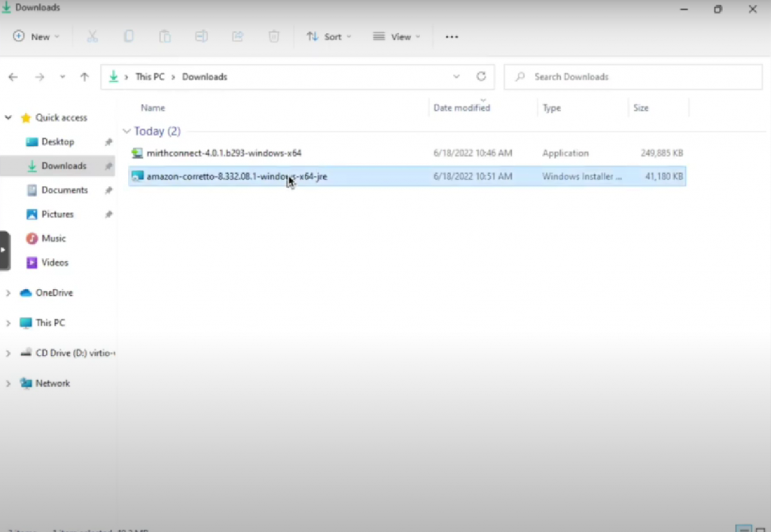Expand the Network tree node
This screenshot has width=771, height=532.
click(x=8, y=384)
